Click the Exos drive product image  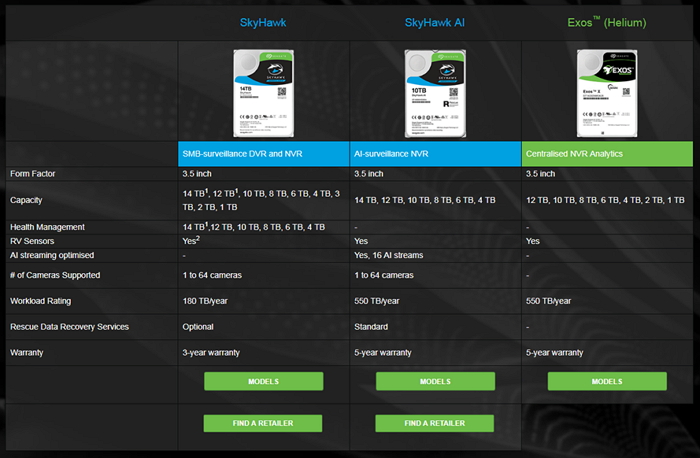[607, 93]
